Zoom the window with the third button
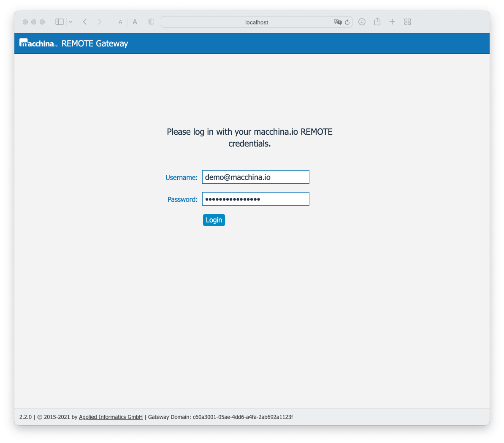 (x=42, y=22)
